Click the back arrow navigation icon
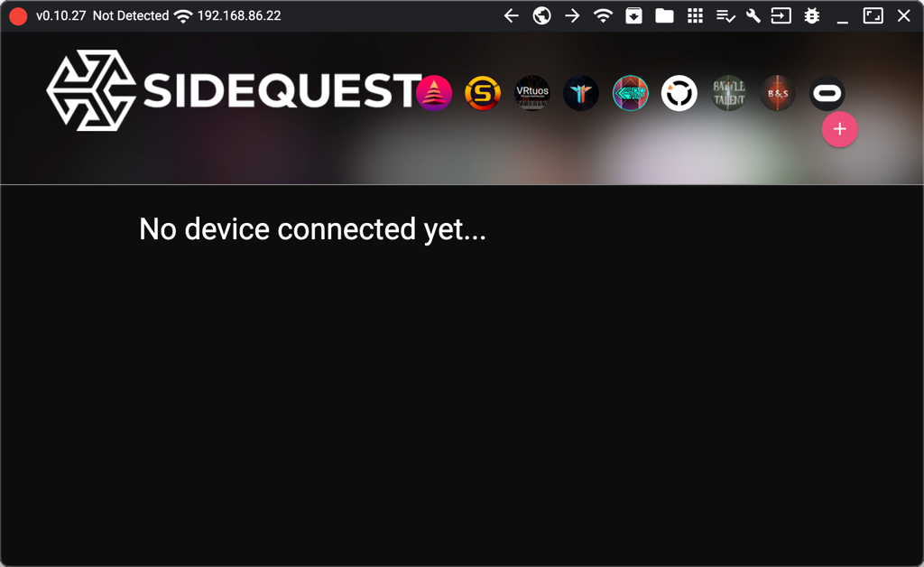Image resolution: width=924 pixels, height=567 pixels. 511,16
